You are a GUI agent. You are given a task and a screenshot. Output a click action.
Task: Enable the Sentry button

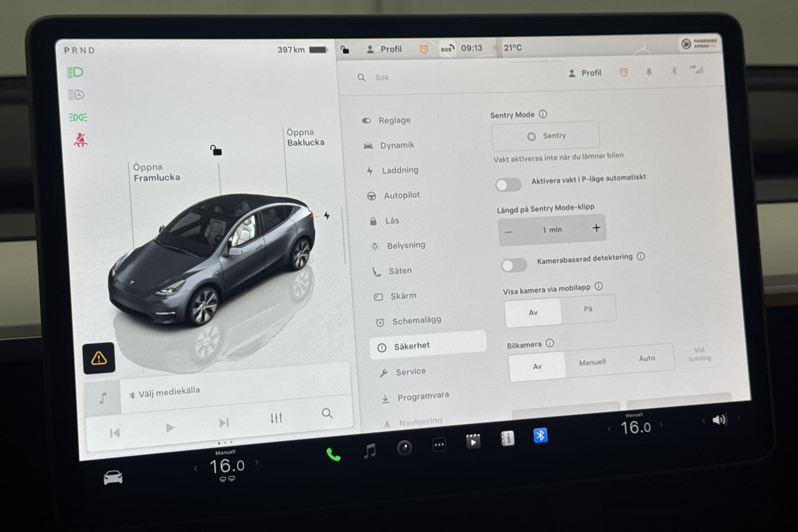545,136
